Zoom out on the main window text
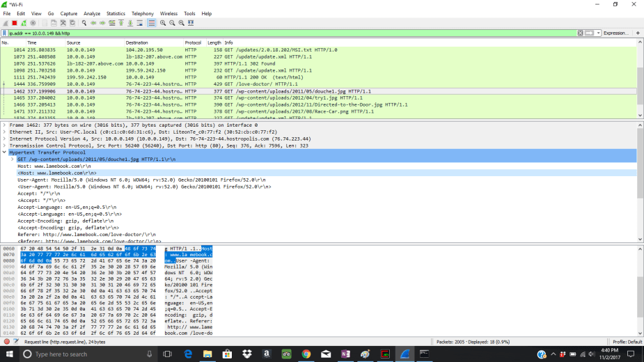Viewport: 644px width, 362px height. click(172, 23)
